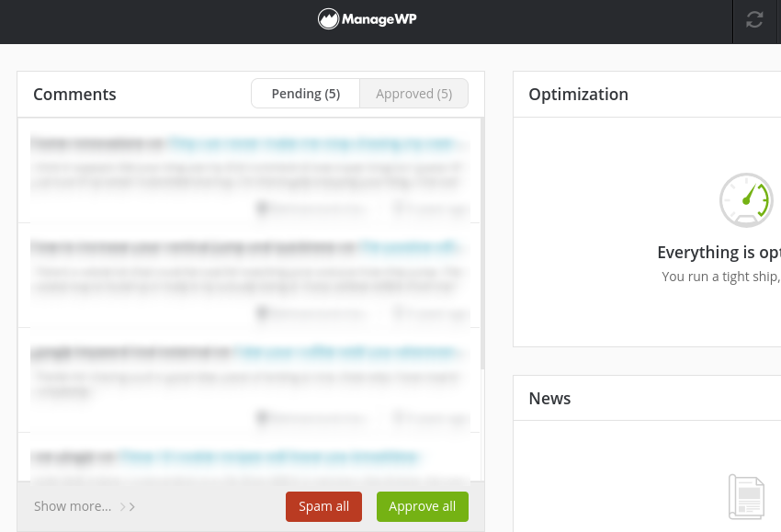Click the refresh sync icon
Image resolution: width=781 pixels, height=532 pixels.
click(x=754, y=19)
